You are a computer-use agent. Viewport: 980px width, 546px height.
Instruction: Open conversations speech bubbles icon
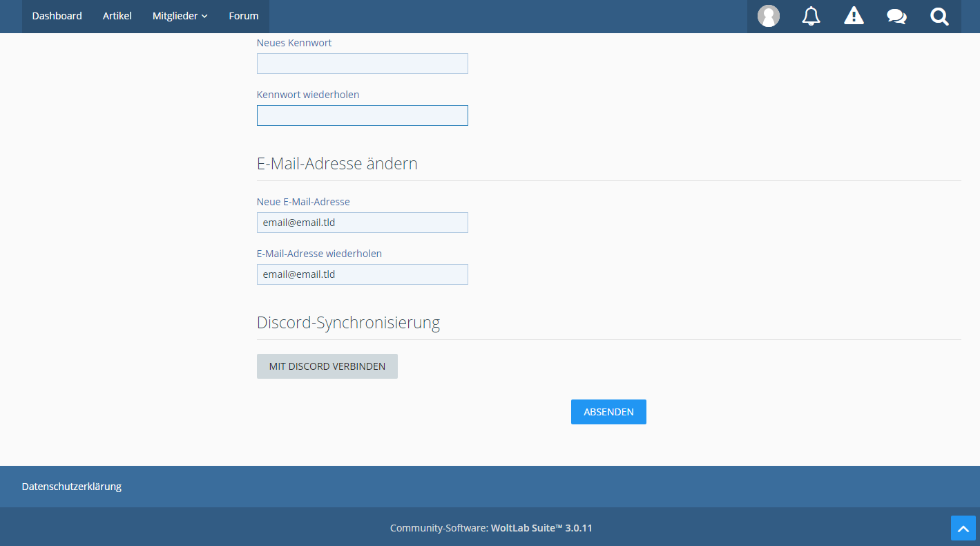tap(896, 16)
